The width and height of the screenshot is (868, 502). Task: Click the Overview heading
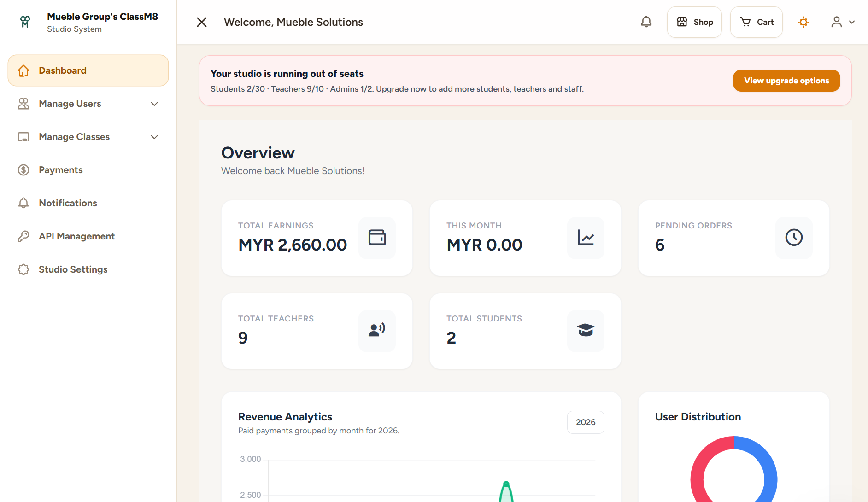click(x=258, y=153)
